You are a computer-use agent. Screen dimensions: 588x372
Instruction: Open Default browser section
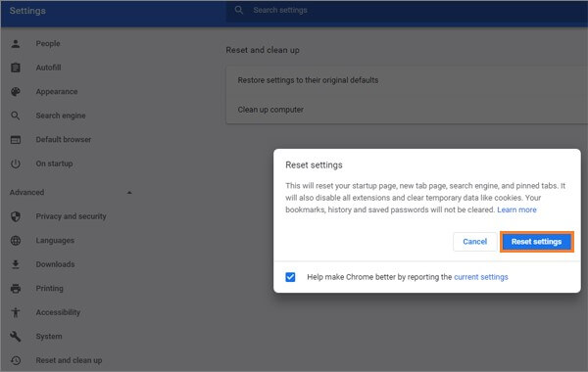[x=64, y=139]
